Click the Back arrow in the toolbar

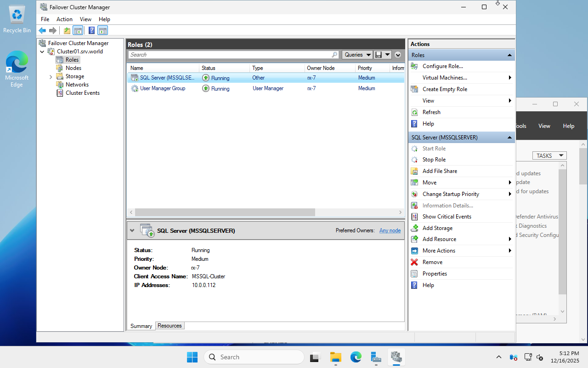[42, 31]
